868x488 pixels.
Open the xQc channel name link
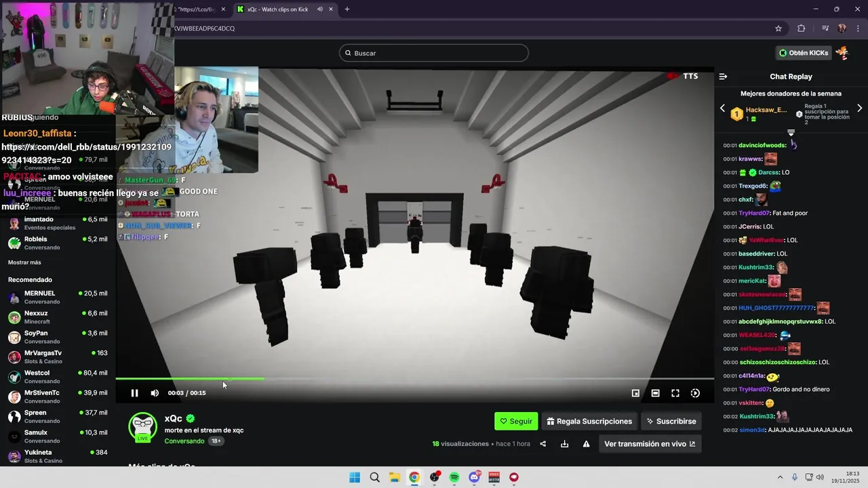173,418
